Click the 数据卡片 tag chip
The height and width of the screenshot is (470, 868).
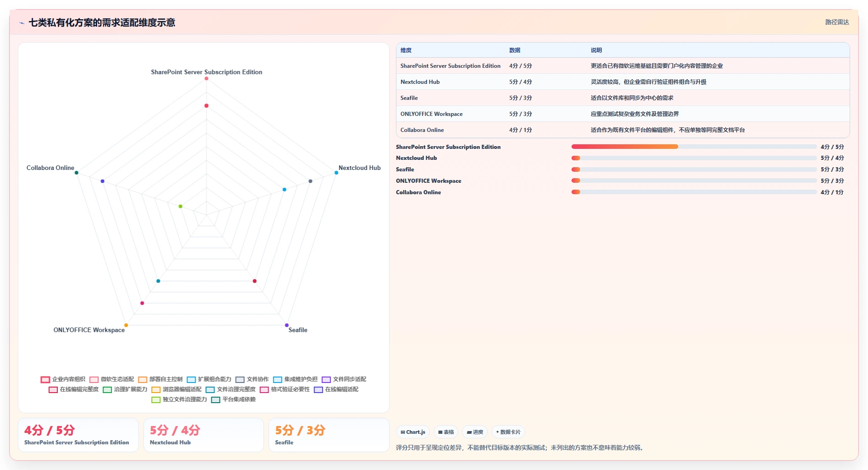[x=508, y=432]
